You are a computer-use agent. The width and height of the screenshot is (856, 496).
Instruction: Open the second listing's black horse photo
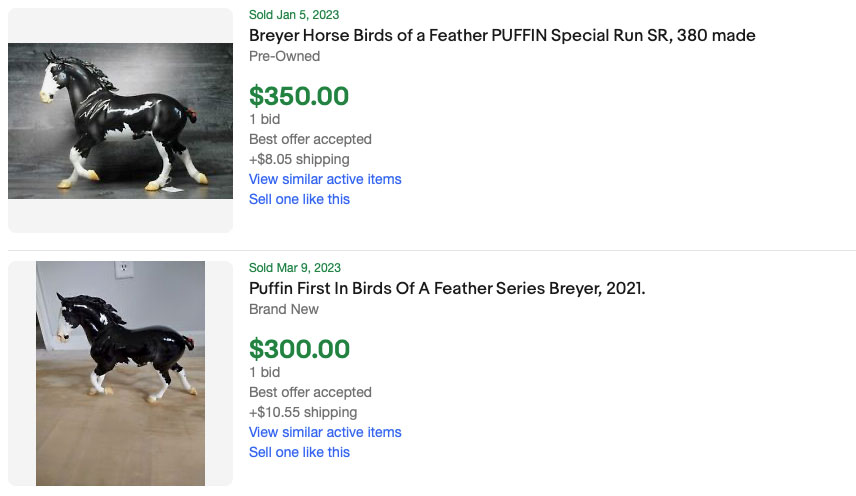[120, 373]
